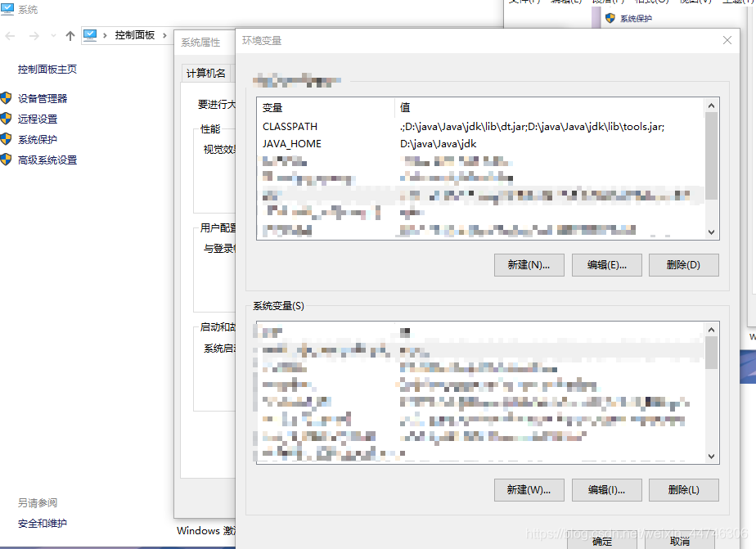This screenshot has height=549, width=756.
Task: Click the up arrow in the address bar
Action: point(70,34)
